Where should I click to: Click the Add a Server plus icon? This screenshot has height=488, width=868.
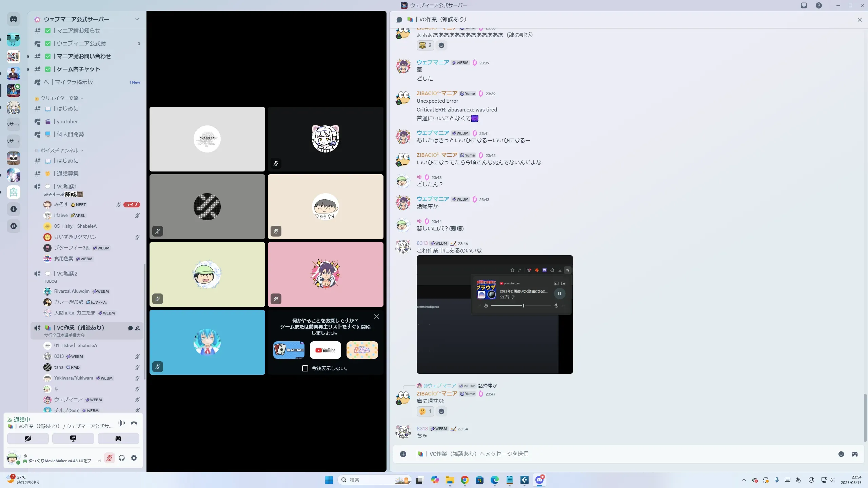(14, 209)
